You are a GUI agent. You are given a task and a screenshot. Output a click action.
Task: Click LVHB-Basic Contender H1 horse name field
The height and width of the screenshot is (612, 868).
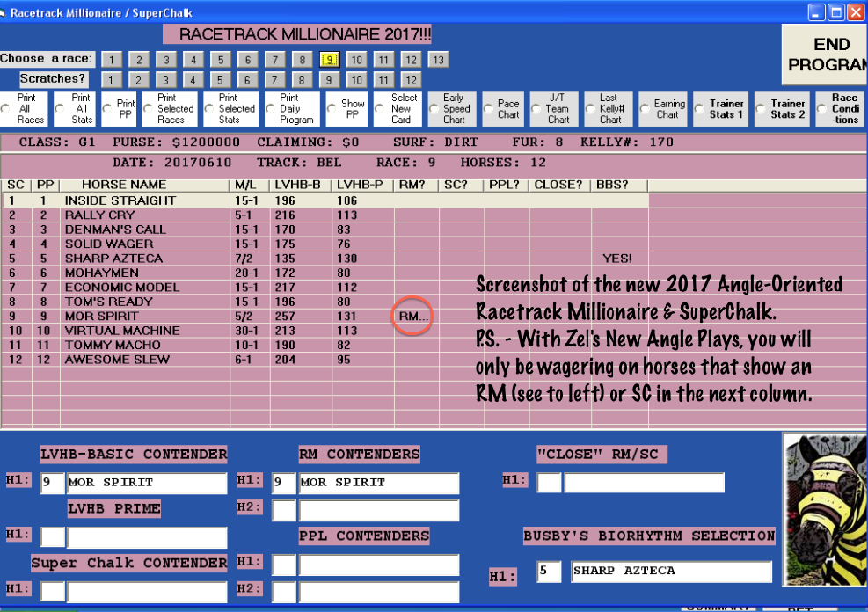coord(147,483)
